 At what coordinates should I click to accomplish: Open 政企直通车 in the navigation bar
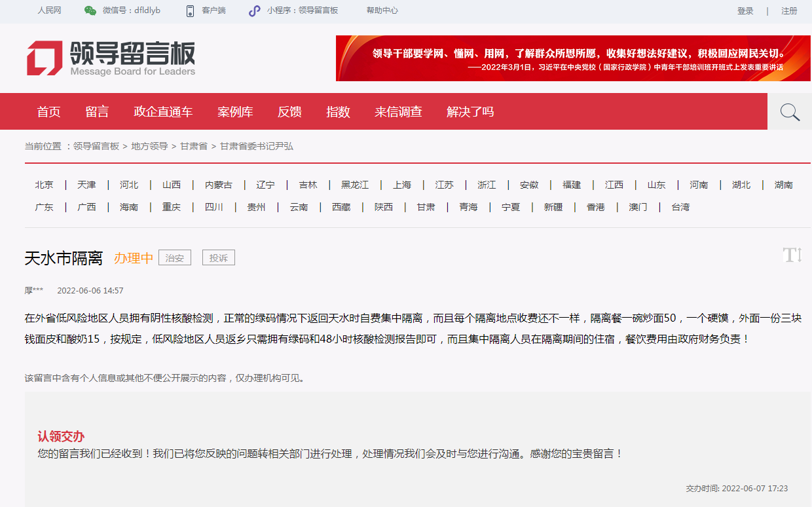163,112
